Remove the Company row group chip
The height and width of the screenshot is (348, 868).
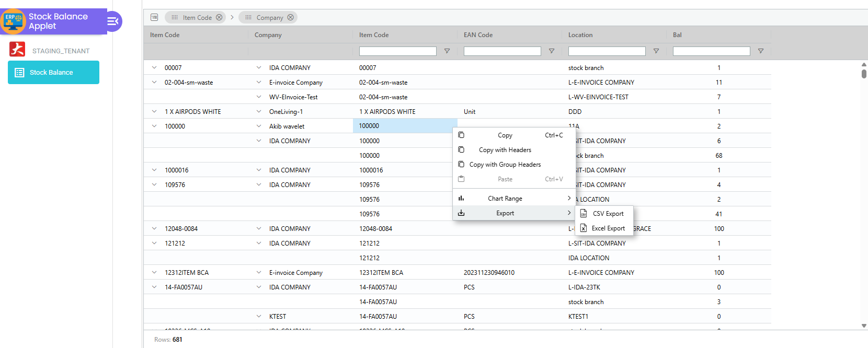pos(291,17)
